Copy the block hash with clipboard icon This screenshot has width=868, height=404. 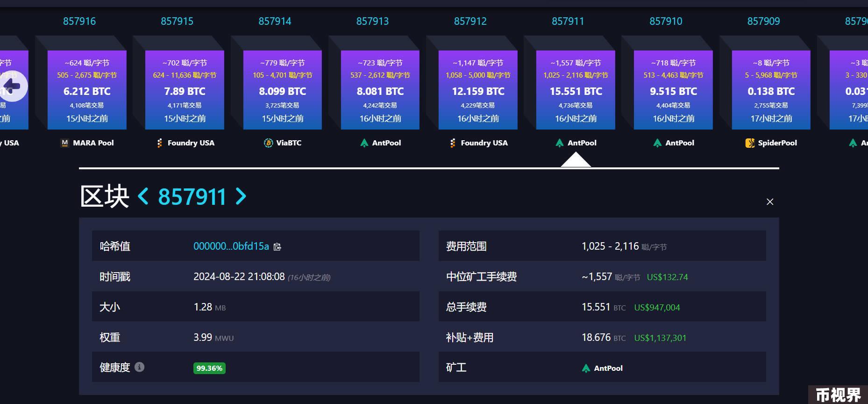277,246
